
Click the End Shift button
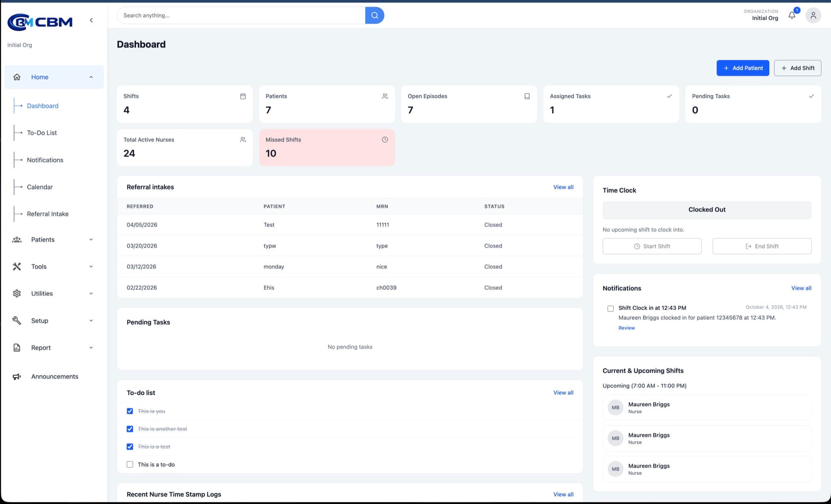coord(762,246)
